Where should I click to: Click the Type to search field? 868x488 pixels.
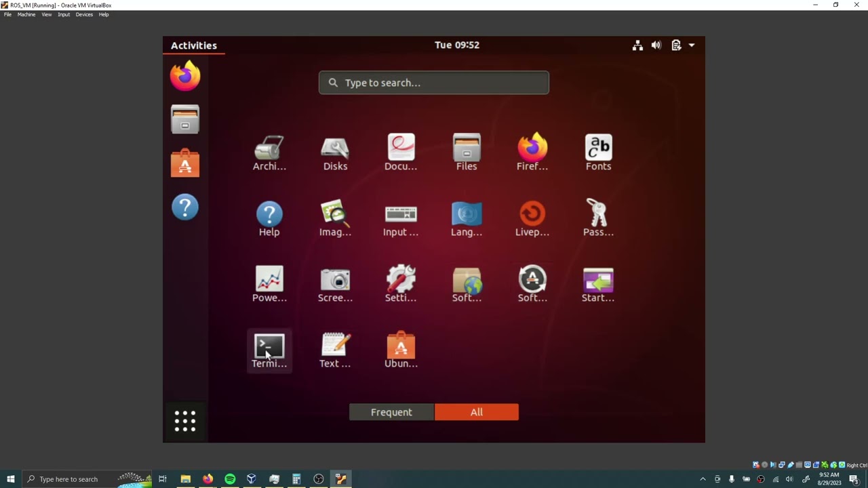click(434, 83)
